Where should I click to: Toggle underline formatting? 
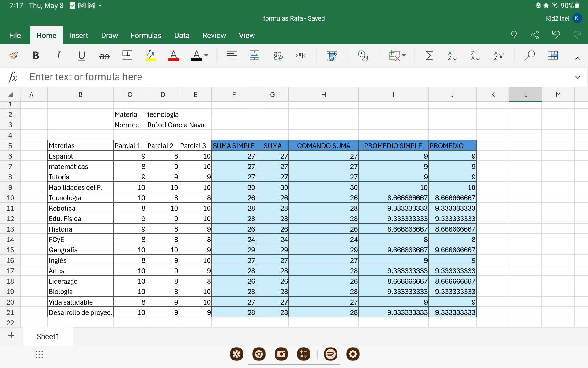[81, 56]
